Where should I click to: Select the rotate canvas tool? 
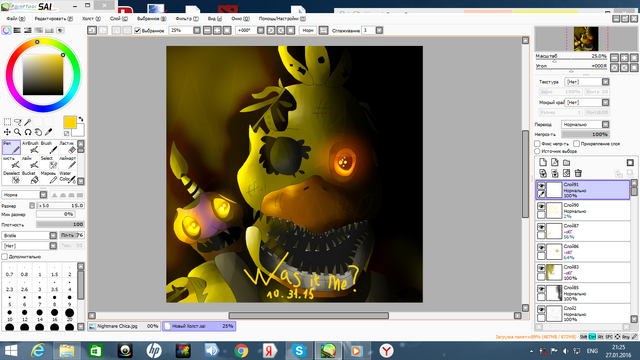(28, 132)
